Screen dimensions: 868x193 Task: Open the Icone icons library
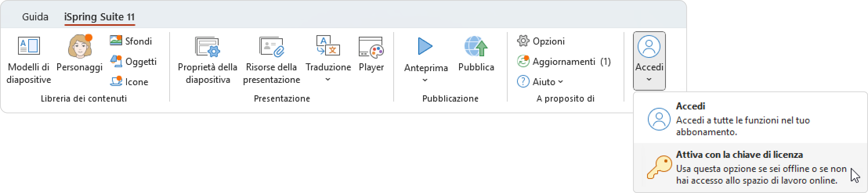[x=129, y=82]
